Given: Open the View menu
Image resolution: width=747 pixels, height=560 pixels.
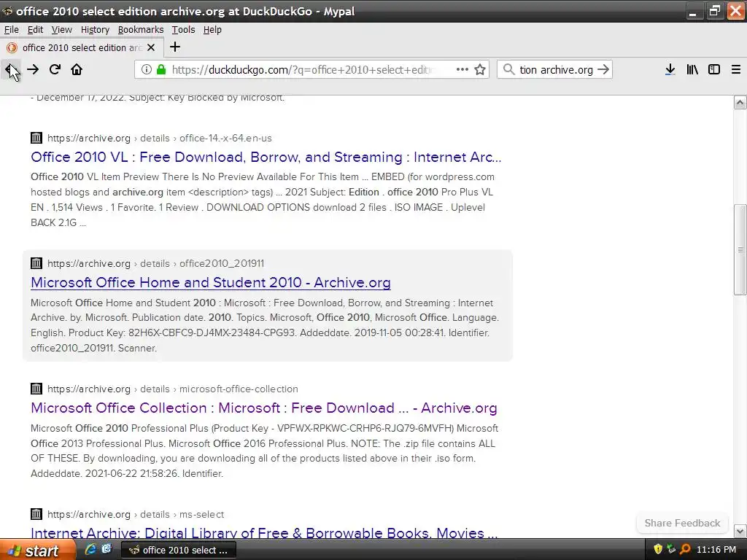Looking at the screenshot, I should [61, 29].
